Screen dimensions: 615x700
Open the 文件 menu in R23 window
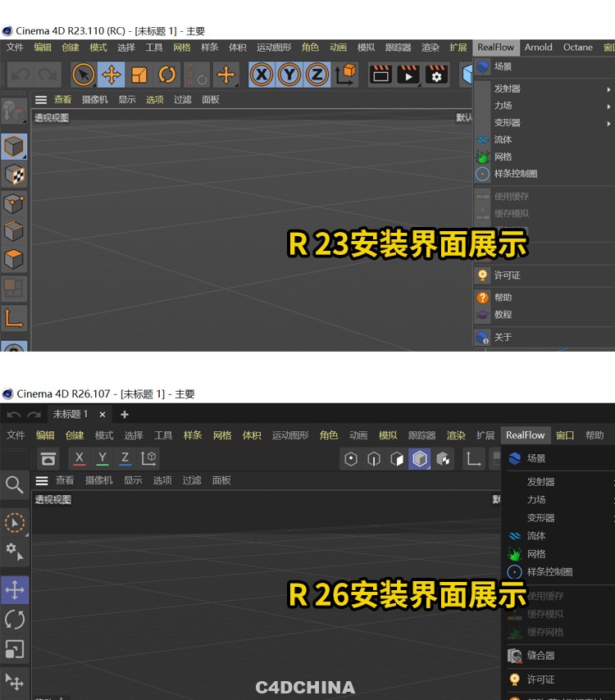click(15, 48)
